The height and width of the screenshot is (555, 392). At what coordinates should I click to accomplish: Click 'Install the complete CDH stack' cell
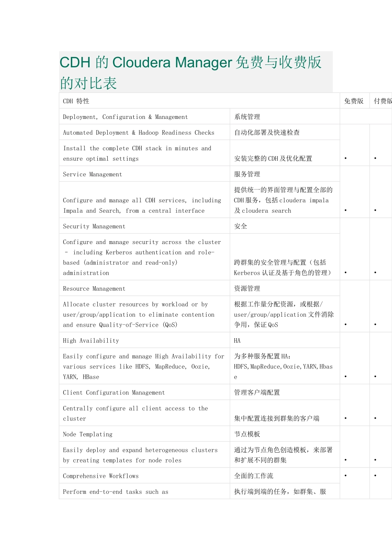144,153
